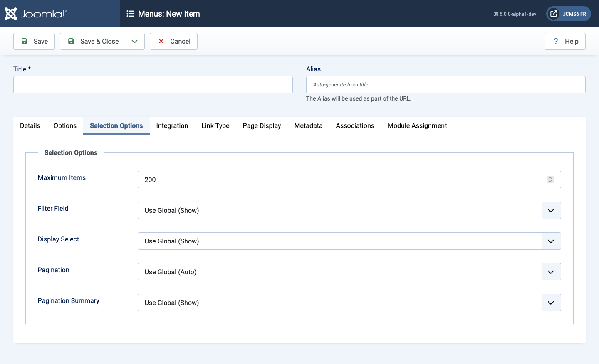The width and height of the screenshot is (599, 364).
Task: Click the red X Cancel icon
Action: tap(161, 41)
